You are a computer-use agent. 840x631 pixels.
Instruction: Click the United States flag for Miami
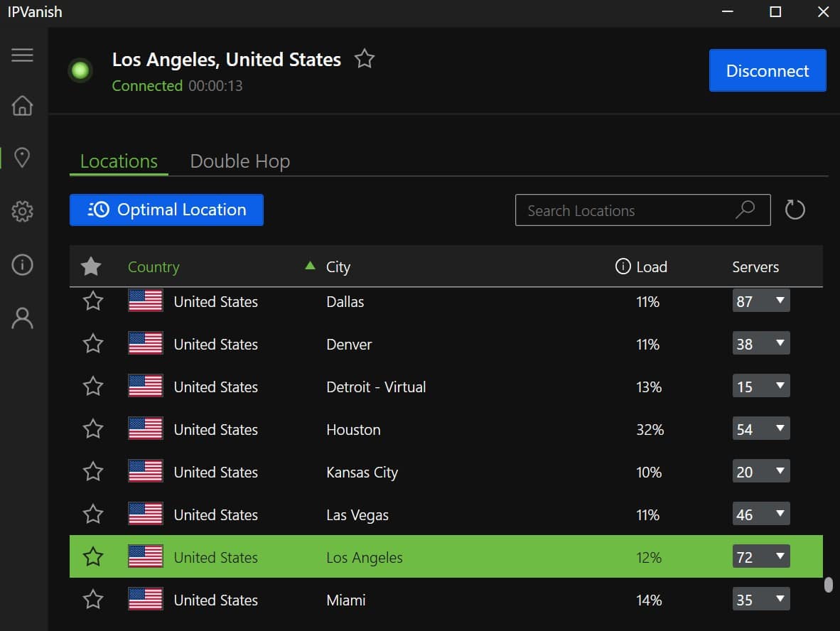pos(145,600)
